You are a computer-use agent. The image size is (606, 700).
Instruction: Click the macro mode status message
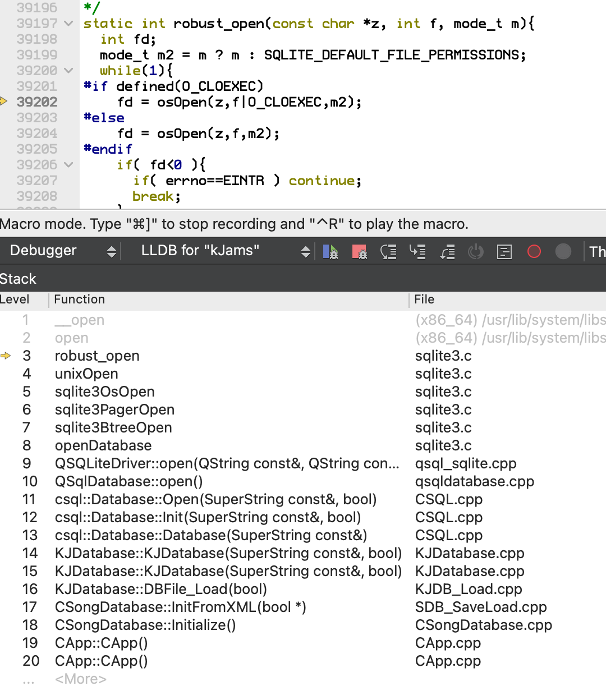pyautogui.click(x=234, y=224)
